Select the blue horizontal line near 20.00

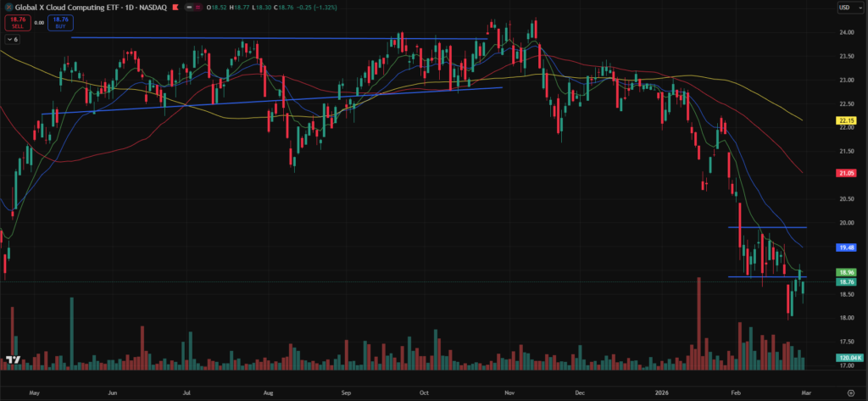(767, 228)
